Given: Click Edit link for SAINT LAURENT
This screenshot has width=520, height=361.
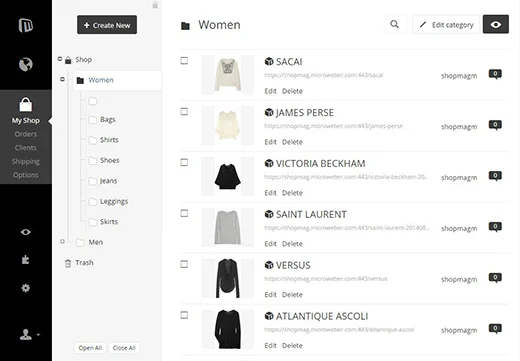Looking at the screenshot, I should point(270,244).
